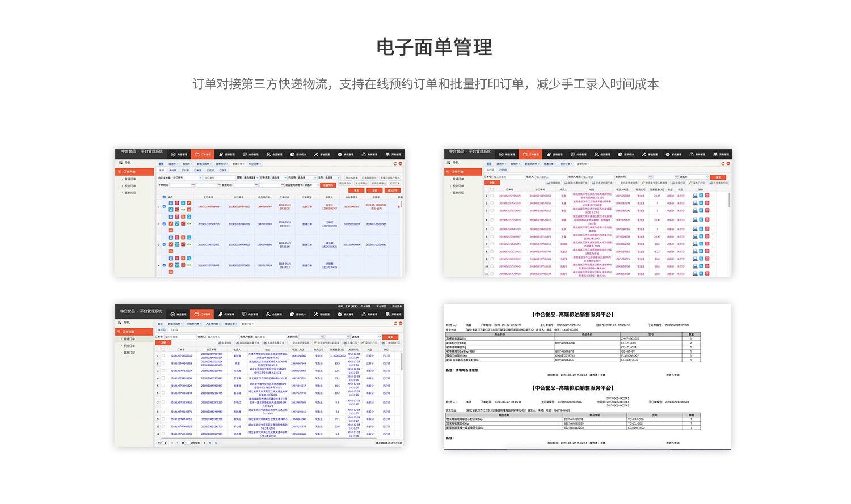The image size is (851, 504).
Task: Open 请选择 dropdown before search in bottom-left screenshot
Action: (366, 337)
